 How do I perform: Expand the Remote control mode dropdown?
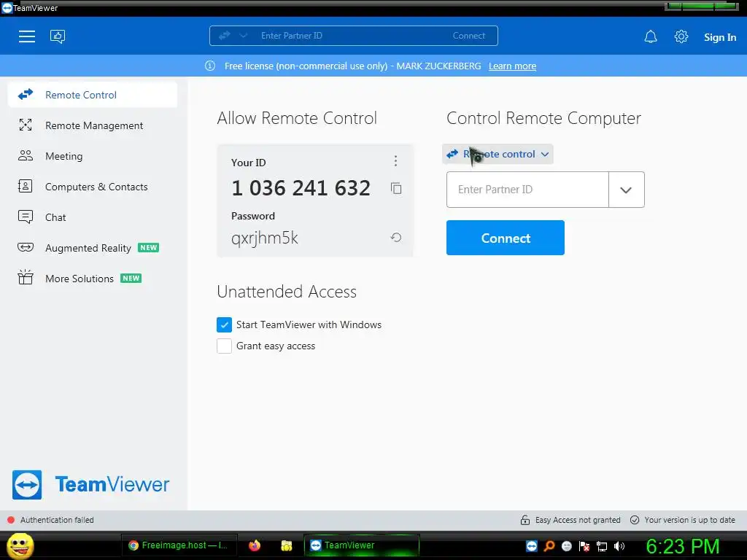(498, 155)
